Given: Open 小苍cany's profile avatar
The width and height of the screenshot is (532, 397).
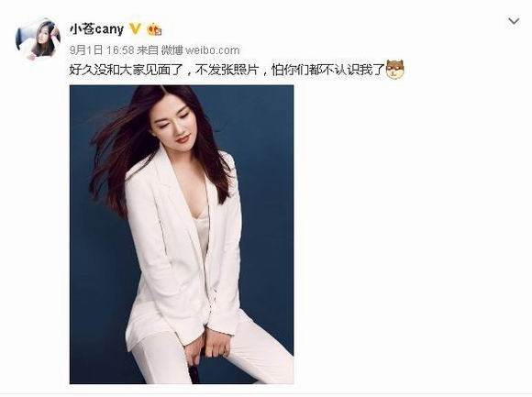Looking at the screenshot, I should pyautogui.click(x=38, y=39).
